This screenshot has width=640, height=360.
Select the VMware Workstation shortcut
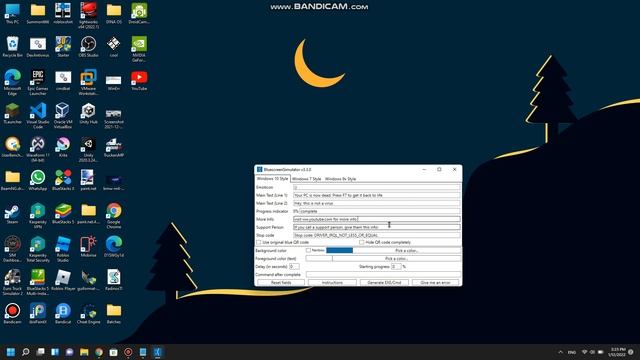point(89,82)
